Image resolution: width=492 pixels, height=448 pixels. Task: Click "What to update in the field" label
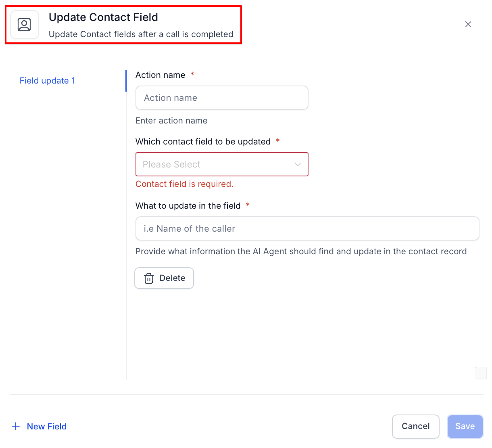click(188, 206)
